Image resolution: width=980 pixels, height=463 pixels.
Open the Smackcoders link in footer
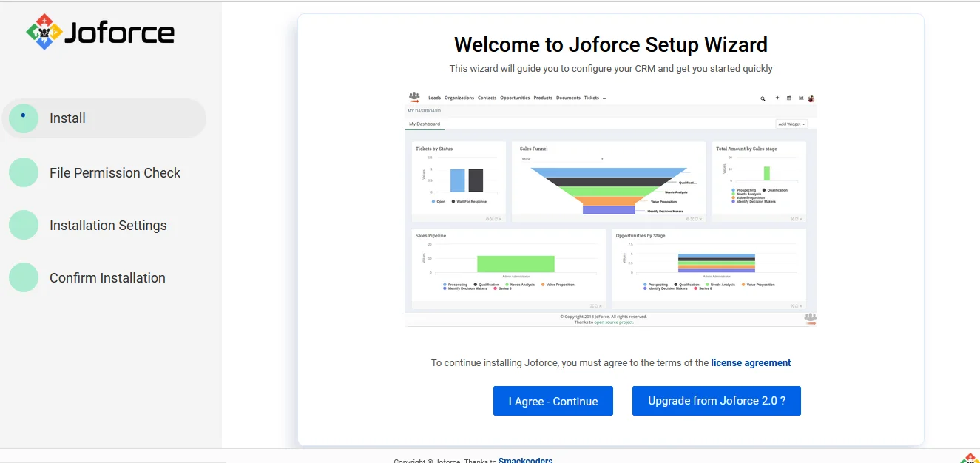525,460
